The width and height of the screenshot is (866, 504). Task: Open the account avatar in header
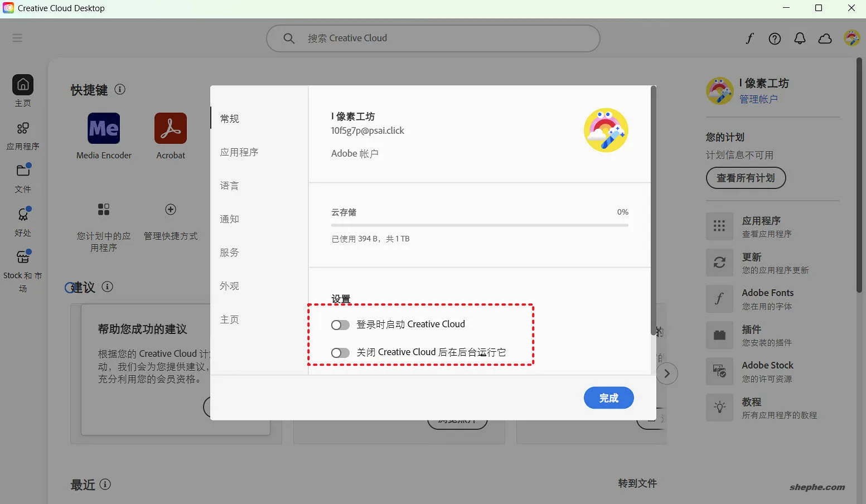tap(852, 38)
